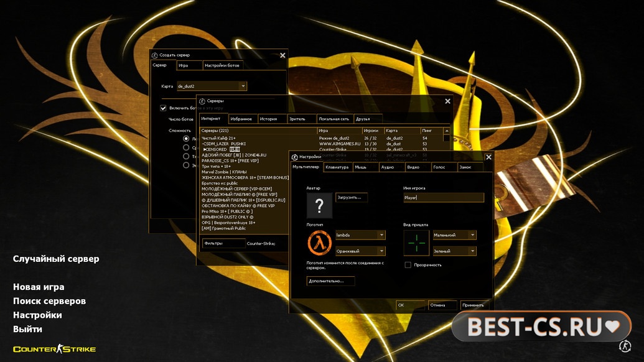Click Новая игра in main menu
644x362 pixels.
[x=39, y=287]
